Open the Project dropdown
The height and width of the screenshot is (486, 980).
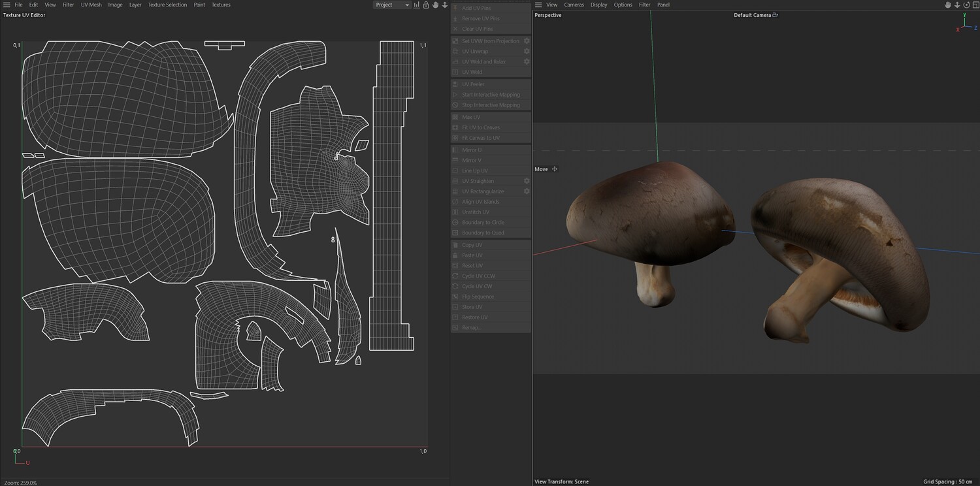coord(392,5)
